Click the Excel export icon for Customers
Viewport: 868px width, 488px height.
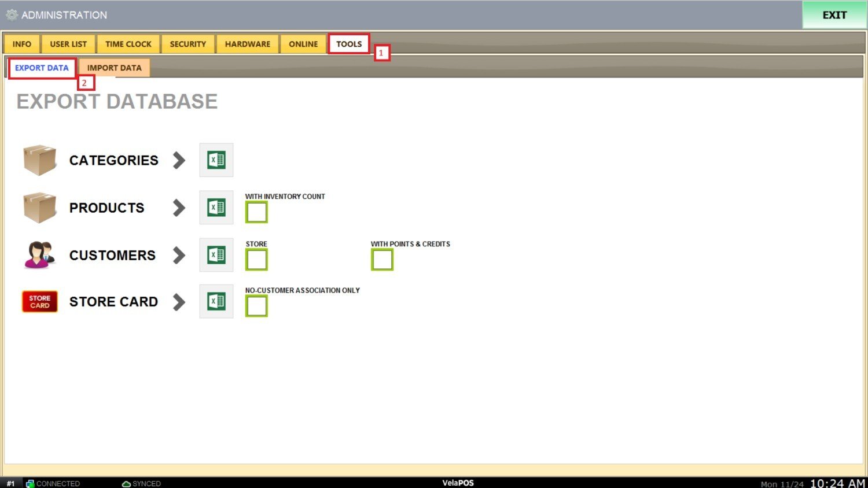coord(216,255)
